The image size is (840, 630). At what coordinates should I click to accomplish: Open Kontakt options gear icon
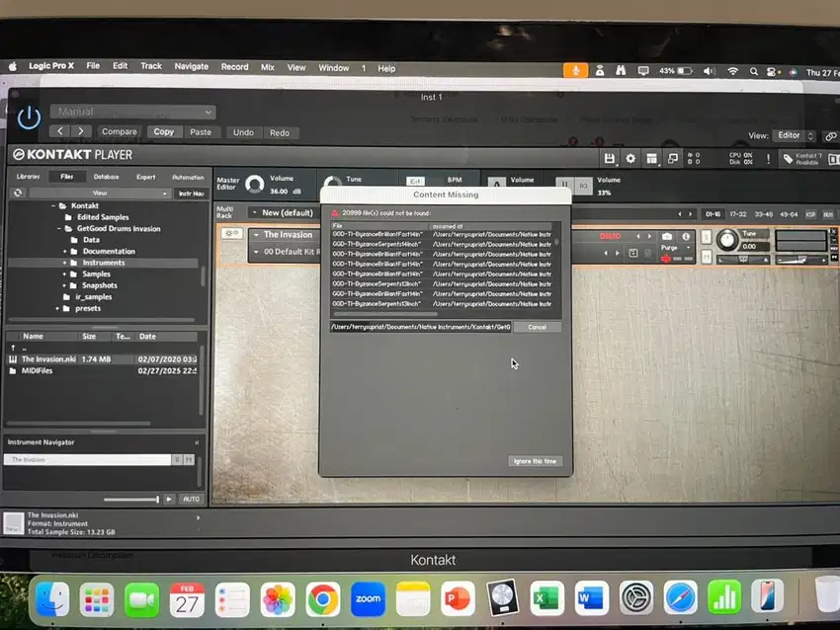pos(630,158)
